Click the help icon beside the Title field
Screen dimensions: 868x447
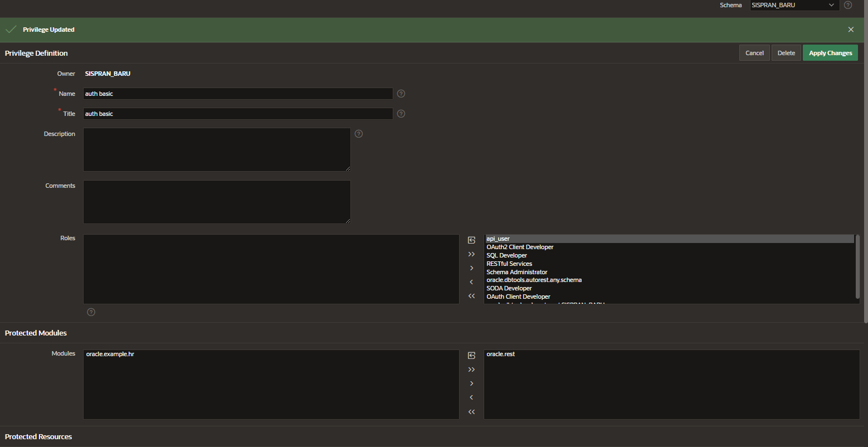click(401, 114)
